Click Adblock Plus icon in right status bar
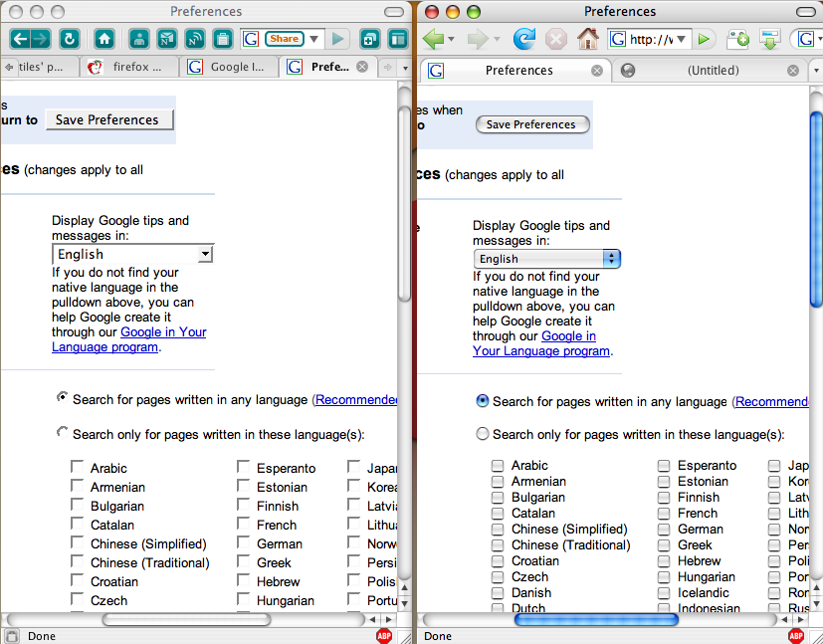Image resolution: width=823 pixels, height=644 pixels. [796, 636]
